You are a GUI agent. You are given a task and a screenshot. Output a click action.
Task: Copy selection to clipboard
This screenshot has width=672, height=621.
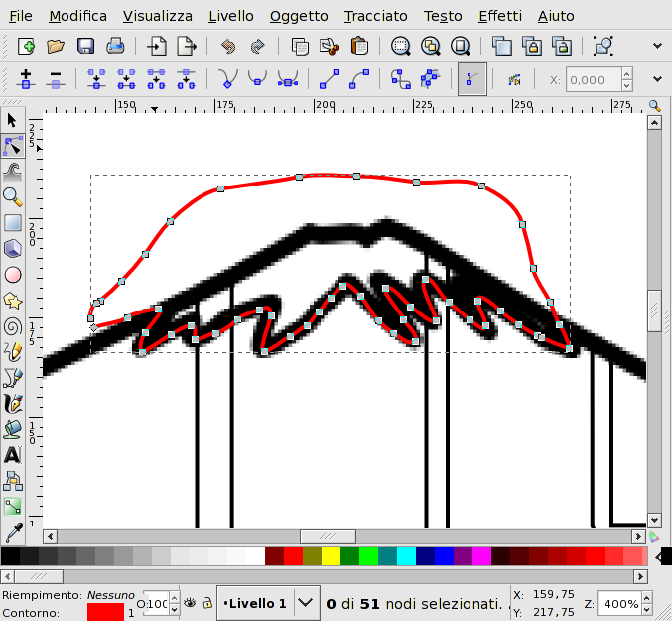(x=300, y=46)
